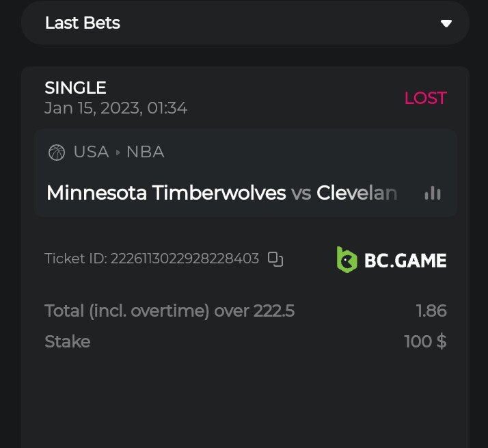Select the USA country breadcrumb

coord(91,152)
